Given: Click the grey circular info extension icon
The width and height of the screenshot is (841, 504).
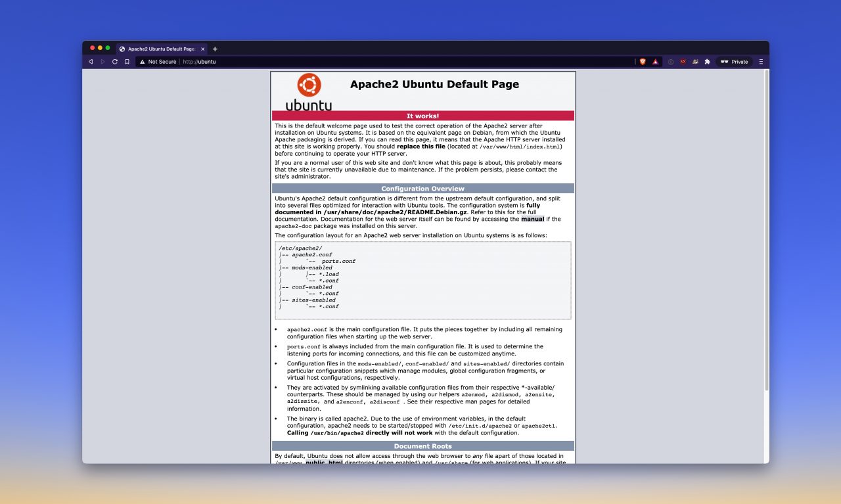Looking at the screenshot, I should coord(671,62).
